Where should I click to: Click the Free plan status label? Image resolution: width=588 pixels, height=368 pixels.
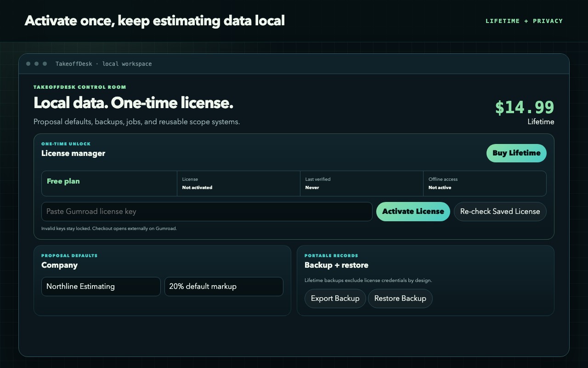click(63, 181)
